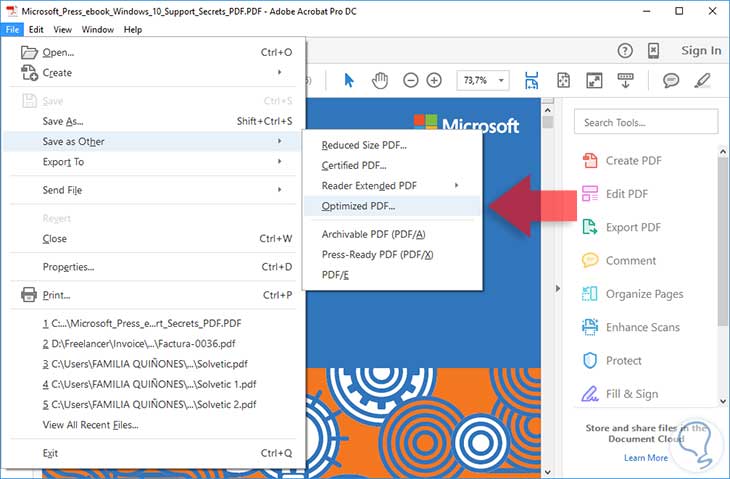
Task: Click the Fit Width scrolling icon
Action: [x=531, y=81]
